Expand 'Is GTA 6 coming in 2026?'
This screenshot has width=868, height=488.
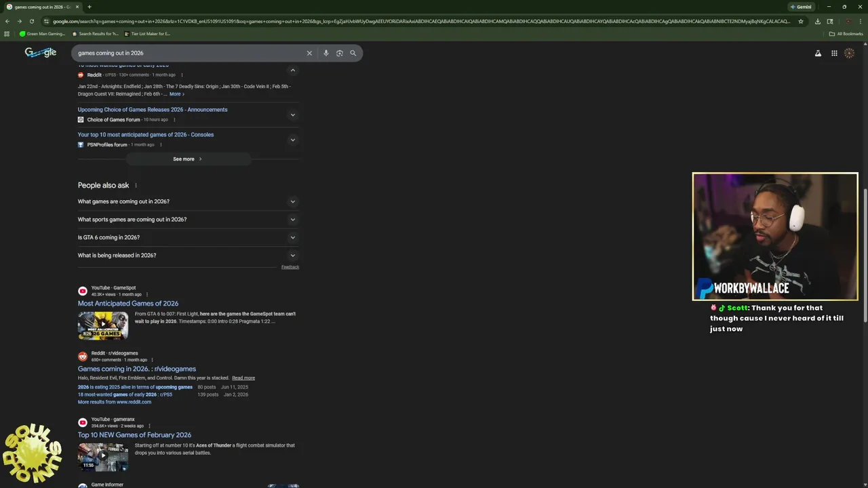pos(188,237)
